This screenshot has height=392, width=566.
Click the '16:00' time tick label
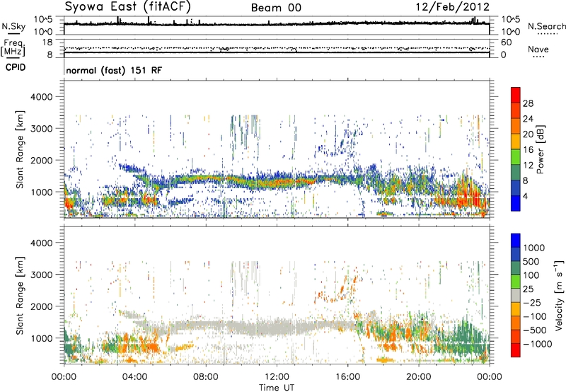[347, 377]
